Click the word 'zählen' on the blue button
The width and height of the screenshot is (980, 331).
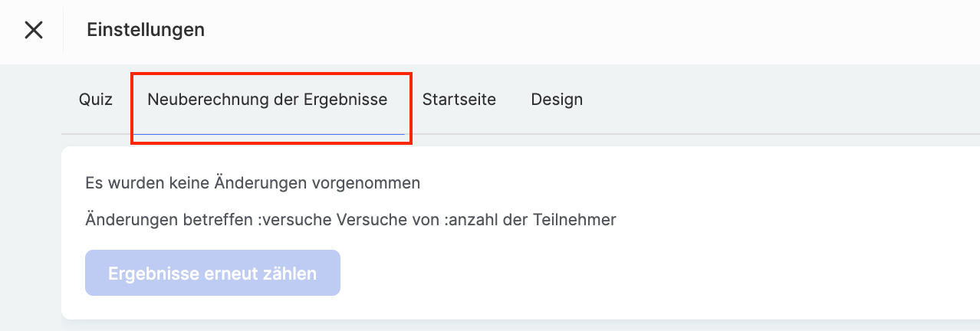coord(292,274)
